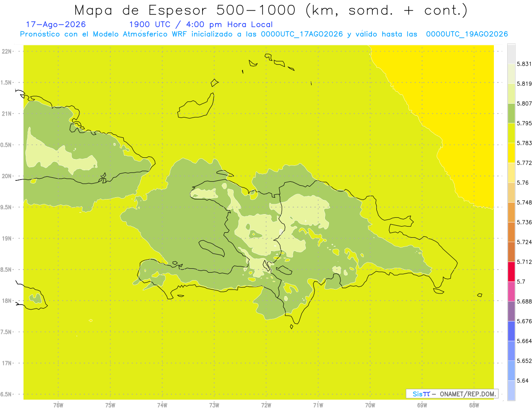Click the legend value "5.688"

point(524,301)
